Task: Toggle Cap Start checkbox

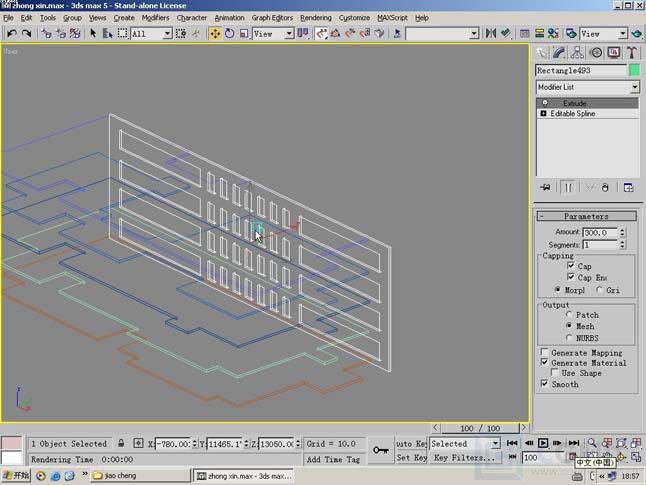Action: click(x=571, y=266)
